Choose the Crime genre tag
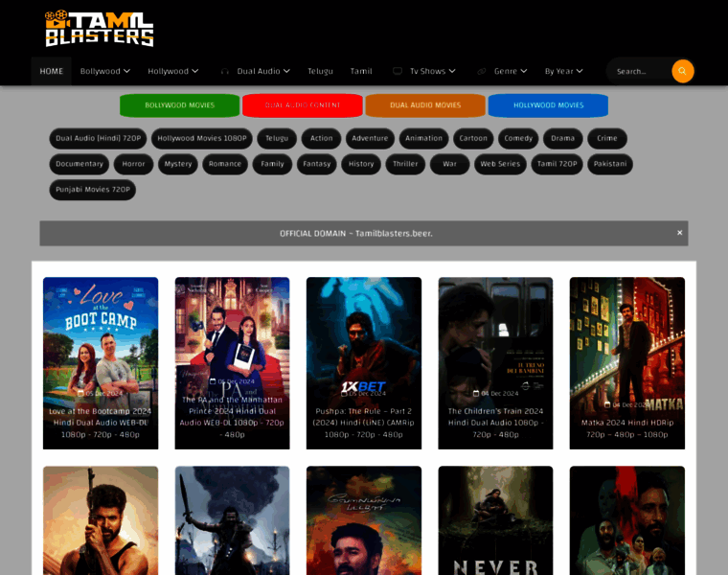The width and height of the screenshot is (728, 575). (607, 138)
